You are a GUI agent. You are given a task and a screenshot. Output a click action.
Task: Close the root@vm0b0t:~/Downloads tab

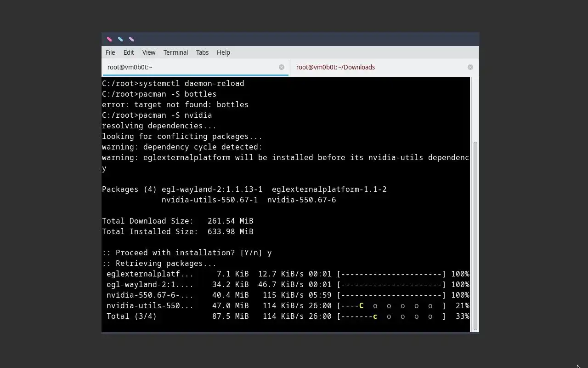(x=470, y=67)
